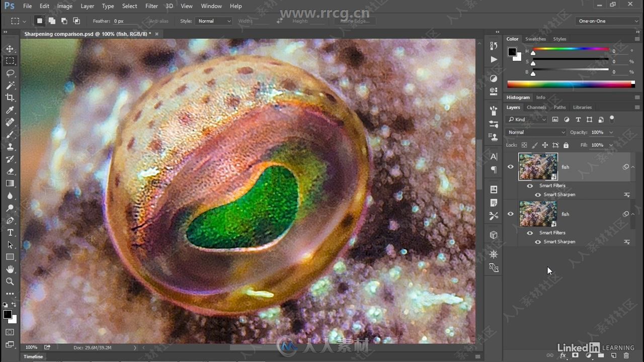Open the Kind layer filter dropdown
The image size is (644, 362).
(x=526, y=120)
